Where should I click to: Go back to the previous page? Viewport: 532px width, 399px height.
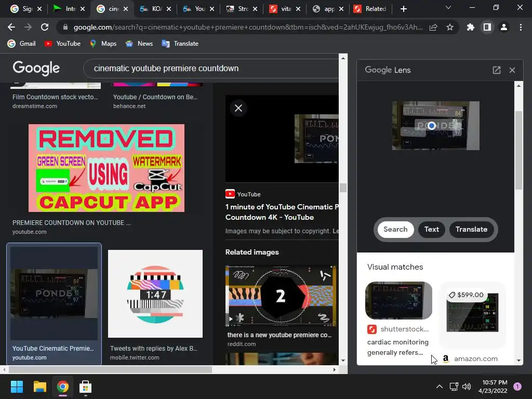point(11,27)
